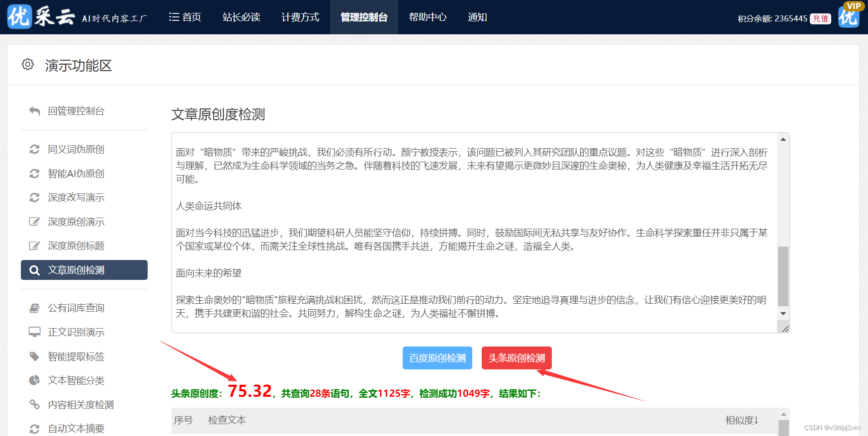868x436 pixels.
Task: Click the 头条原创检测 button
Action: (517, 358)
